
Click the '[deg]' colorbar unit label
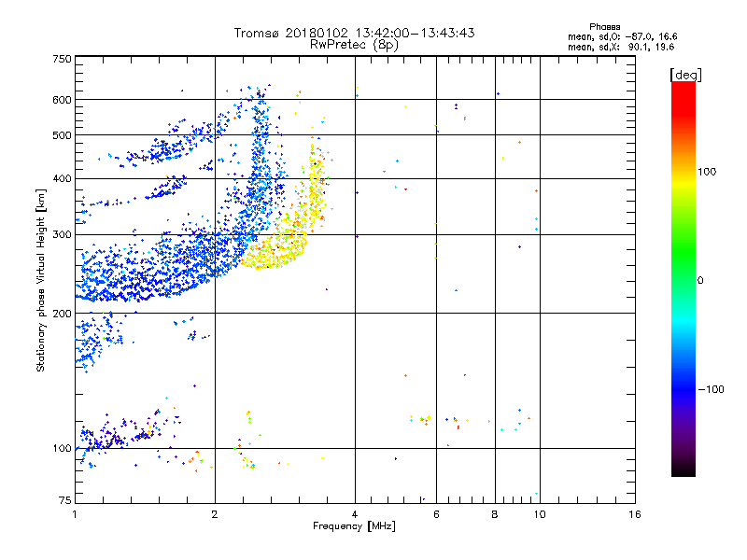685,75
